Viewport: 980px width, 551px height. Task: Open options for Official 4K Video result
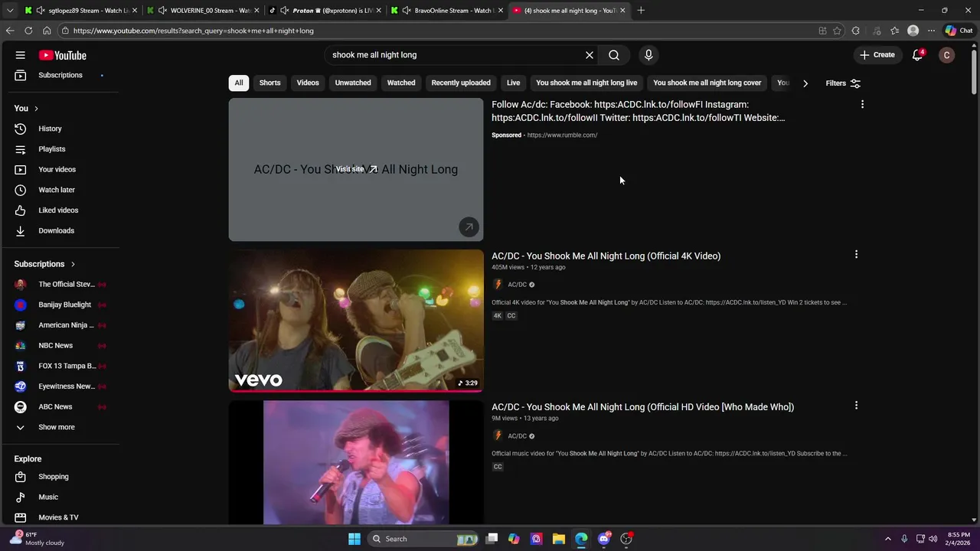856,254
